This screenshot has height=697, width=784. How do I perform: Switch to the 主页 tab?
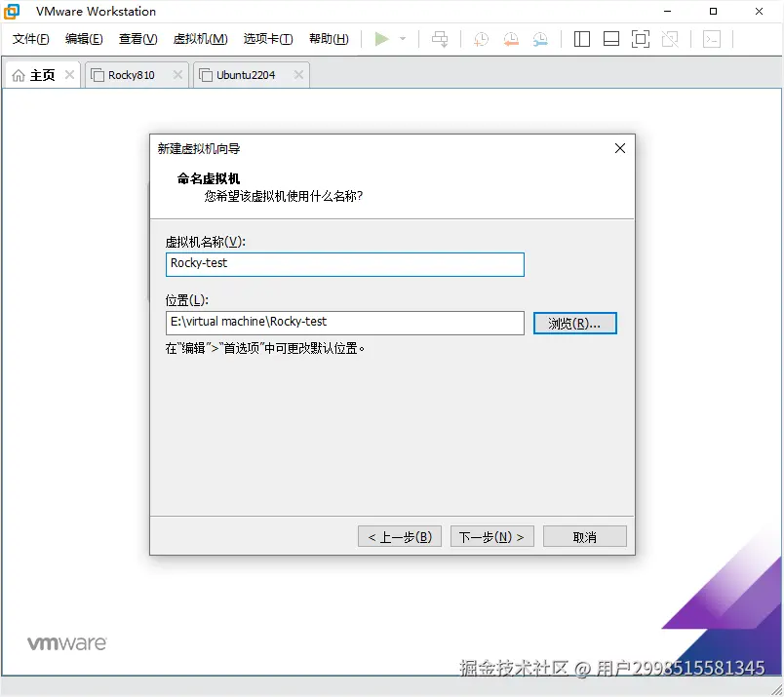click(x=43, y=75)
